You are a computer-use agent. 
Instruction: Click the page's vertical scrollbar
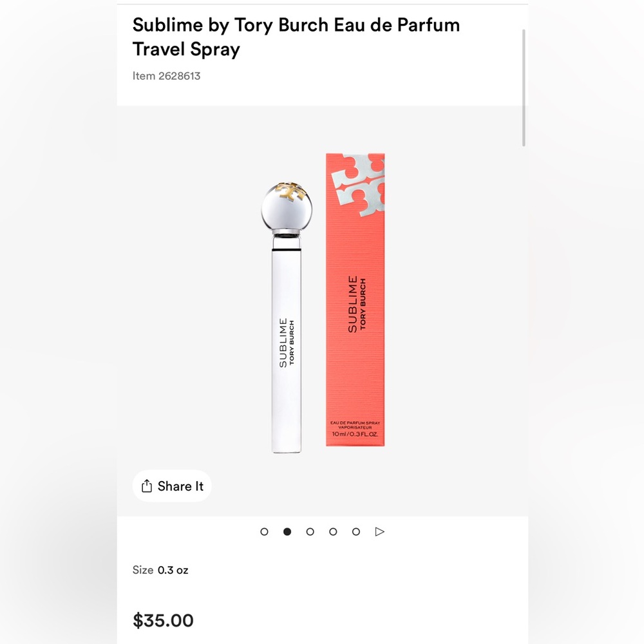(x=524, y=87)
